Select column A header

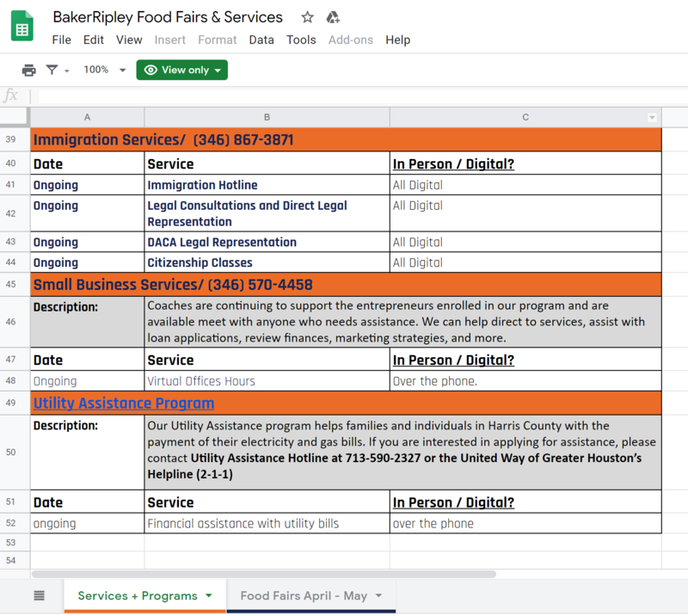pyautogui.click(x=88, y=117)
